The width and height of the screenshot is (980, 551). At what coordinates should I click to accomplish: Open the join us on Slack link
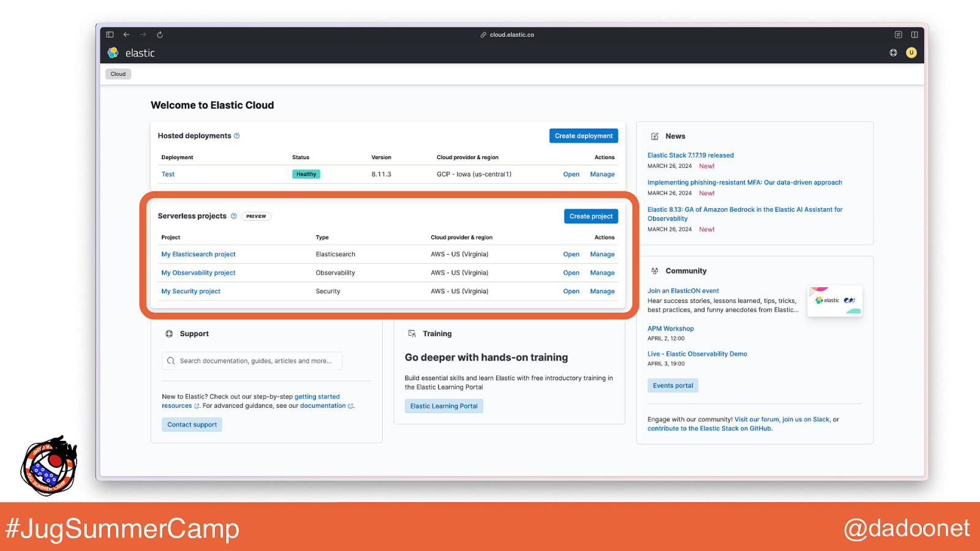(x=805, y=419)
